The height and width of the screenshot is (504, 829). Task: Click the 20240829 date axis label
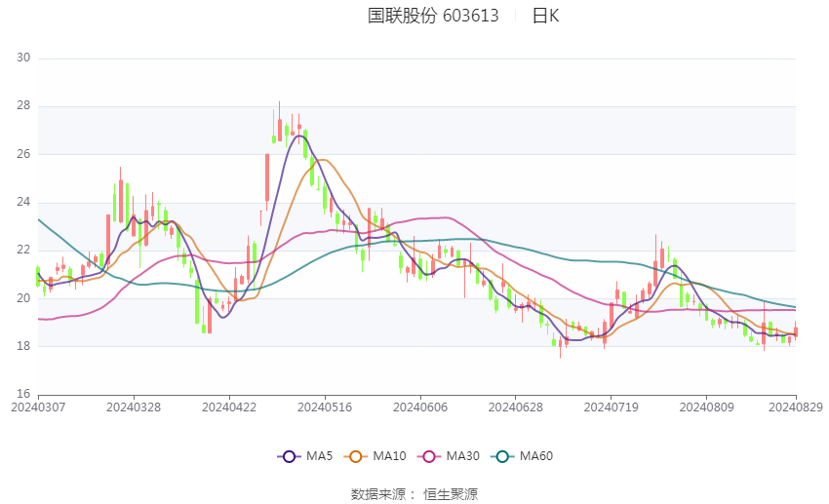click(796, 407)
